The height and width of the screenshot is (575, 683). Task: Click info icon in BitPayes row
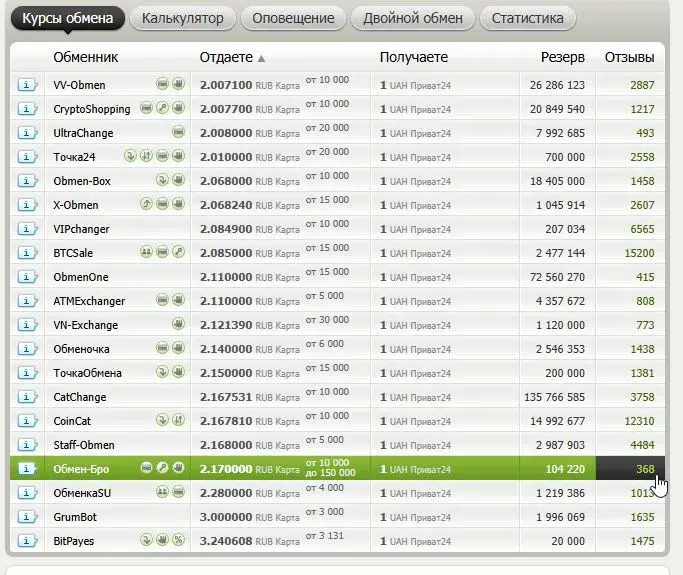click(27, 541)
